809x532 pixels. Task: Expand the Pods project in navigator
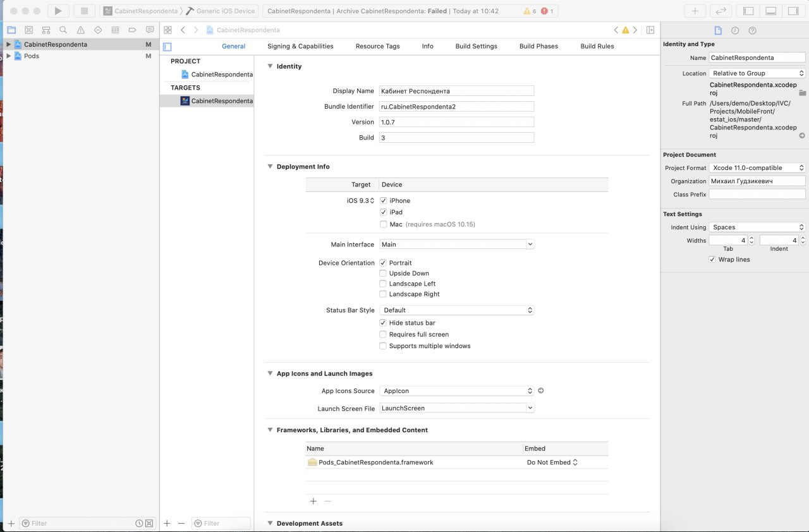coord(8,56)
